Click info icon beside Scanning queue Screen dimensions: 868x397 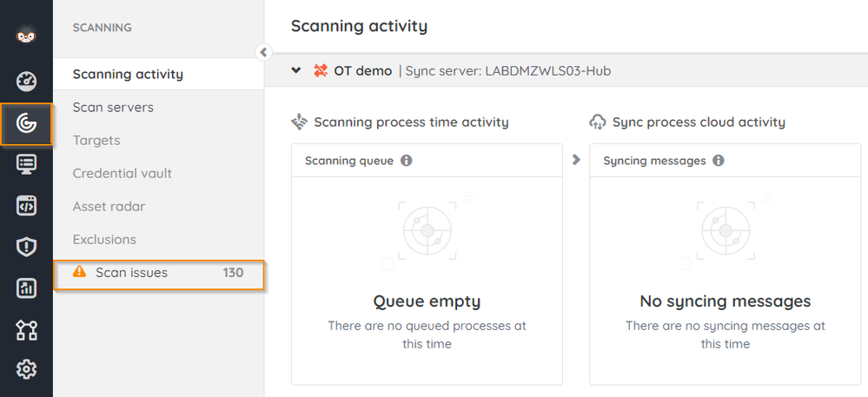(x=406, y=161)
